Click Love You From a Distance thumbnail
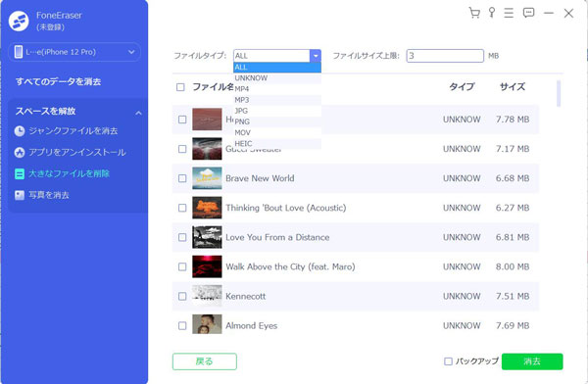 coord(207,237)
